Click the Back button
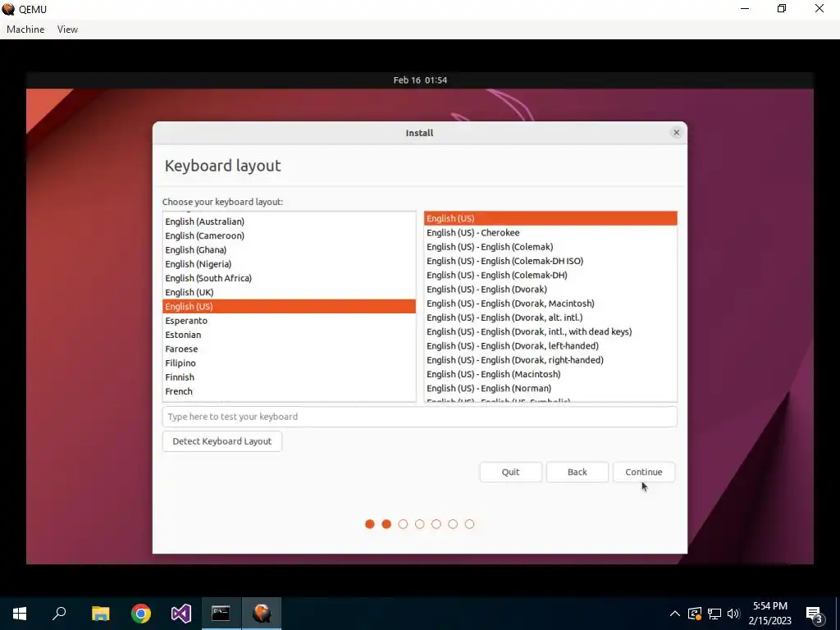The height and width of the screenshot is (630, 840). (x=577, y=472)
